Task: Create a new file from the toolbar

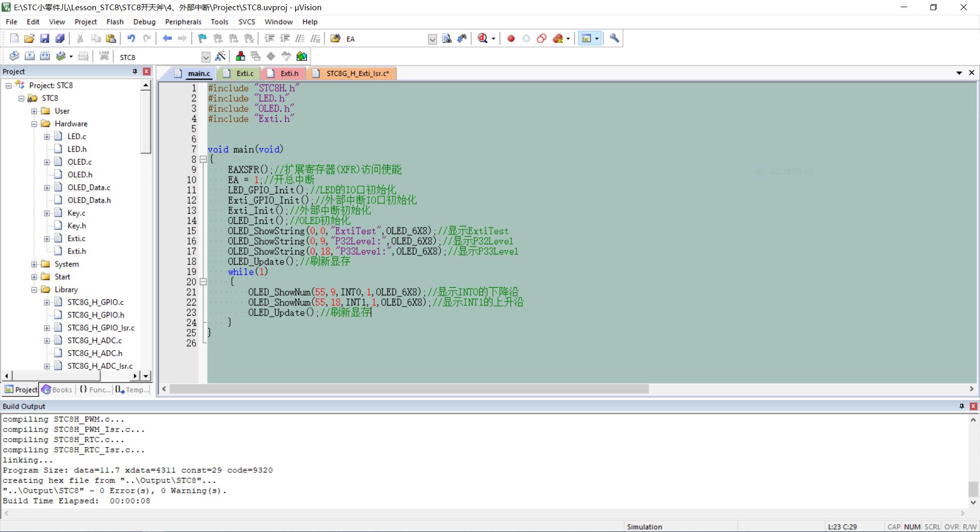Action: pyautogui.click(x=14, y=38)
